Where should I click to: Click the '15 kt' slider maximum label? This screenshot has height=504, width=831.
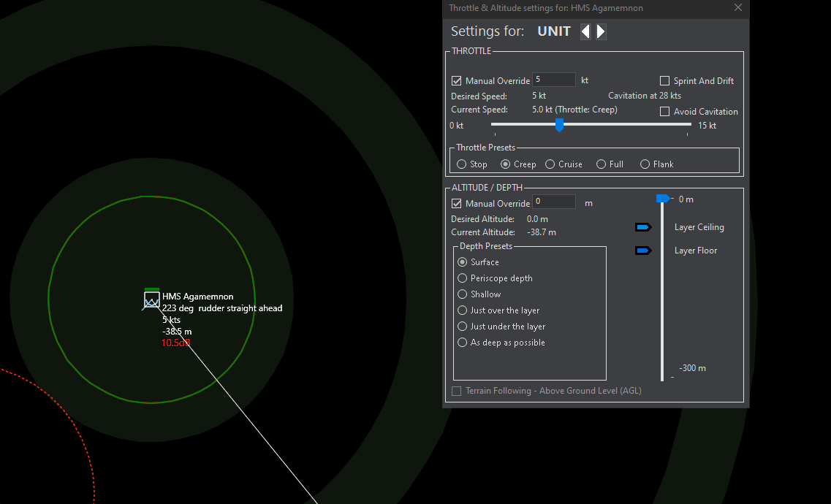coord(707,126)
